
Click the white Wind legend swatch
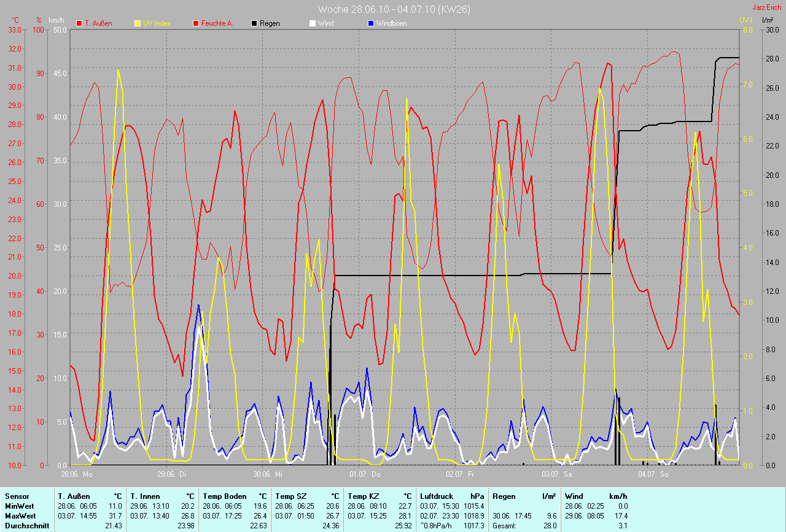click(312, 23)
